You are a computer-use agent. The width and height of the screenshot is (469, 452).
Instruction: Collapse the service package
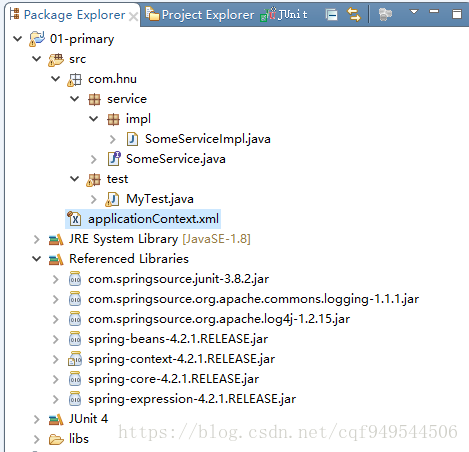click(75, 99)
